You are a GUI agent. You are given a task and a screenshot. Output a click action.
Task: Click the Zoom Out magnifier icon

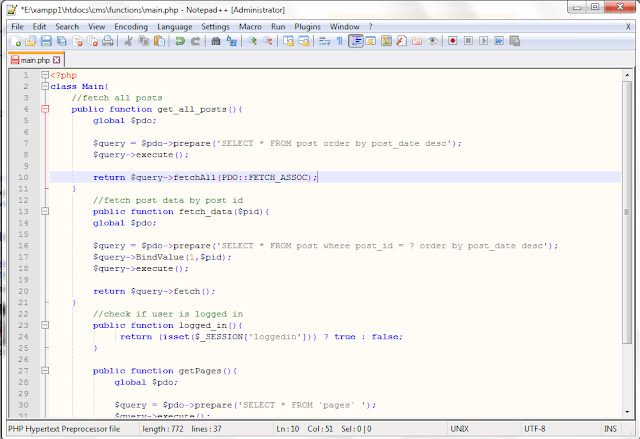click(268, 41)
